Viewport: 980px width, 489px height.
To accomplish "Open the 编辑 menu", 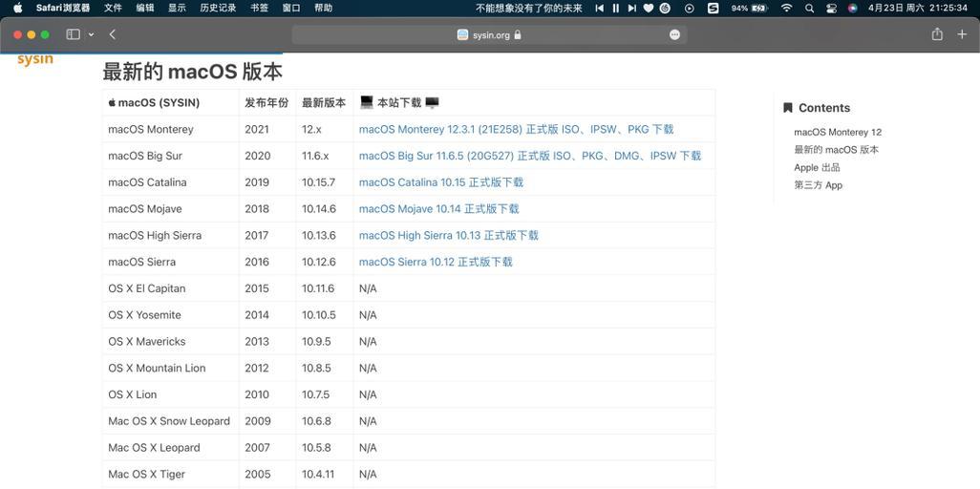I will [145, 9].
